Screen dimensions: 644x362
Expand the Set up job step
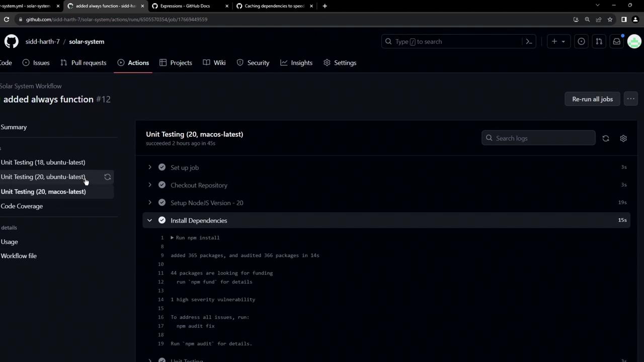(149, 167)
